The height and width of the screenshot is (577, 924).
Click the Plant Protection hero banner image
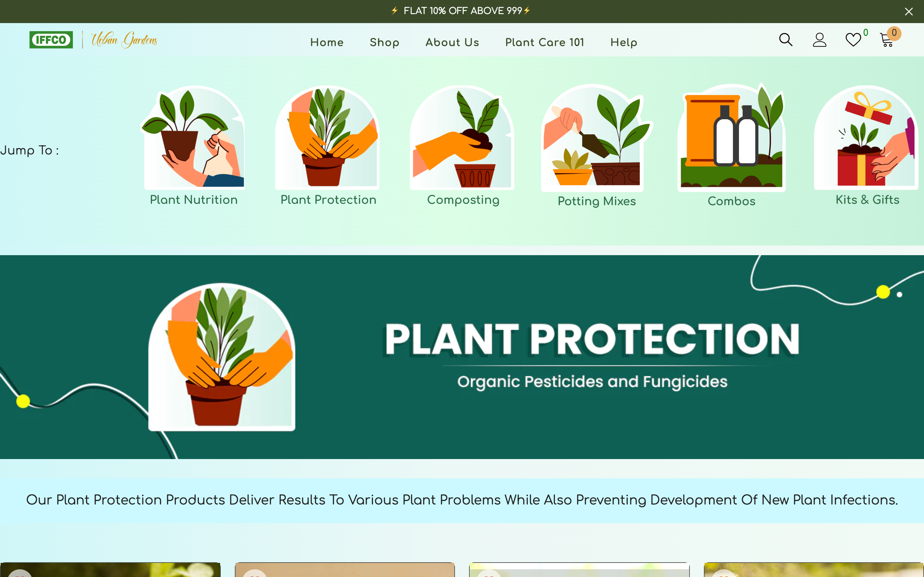coord(462,357)
